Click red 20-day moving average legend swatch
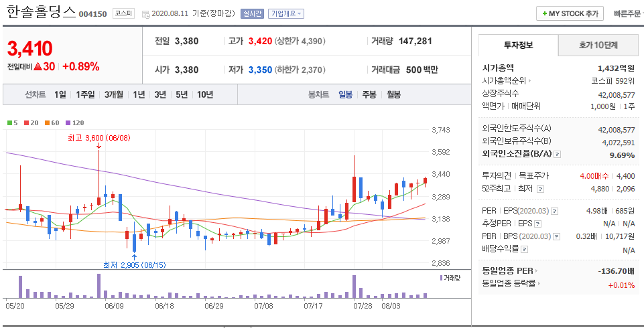This screenshot has width=644, height=328. (26, 123)
